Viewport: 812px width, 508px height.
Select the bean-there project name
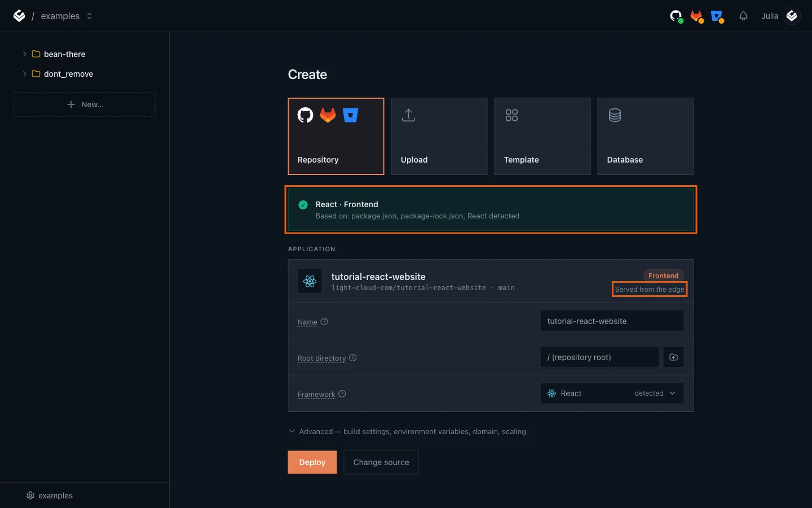65,54
